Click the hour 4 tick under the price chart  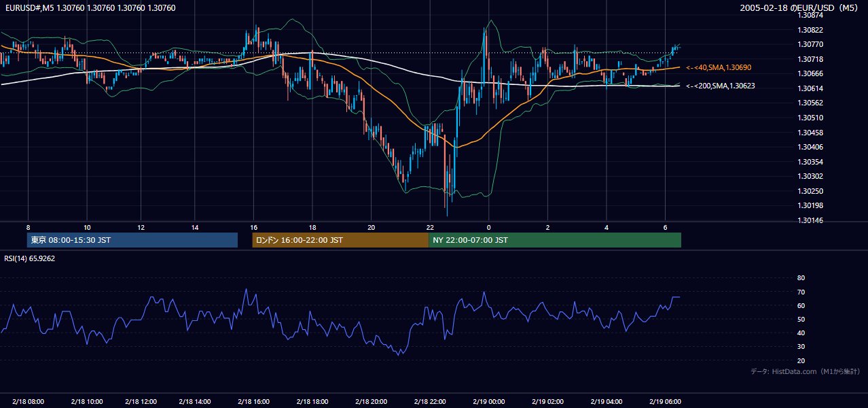(x=607, y=227)
